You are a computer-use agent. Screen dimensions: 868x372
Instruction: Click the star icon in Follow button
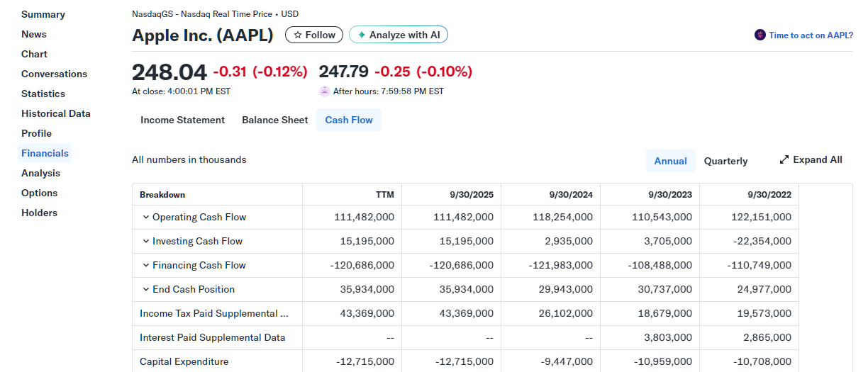(x=298, y=35)
